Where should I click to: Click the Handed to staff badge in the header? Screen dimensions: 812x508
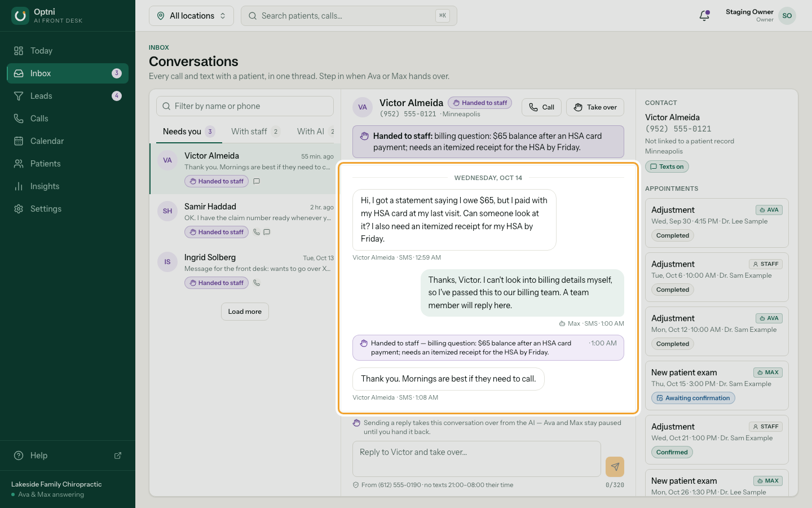tap(480, 103)
